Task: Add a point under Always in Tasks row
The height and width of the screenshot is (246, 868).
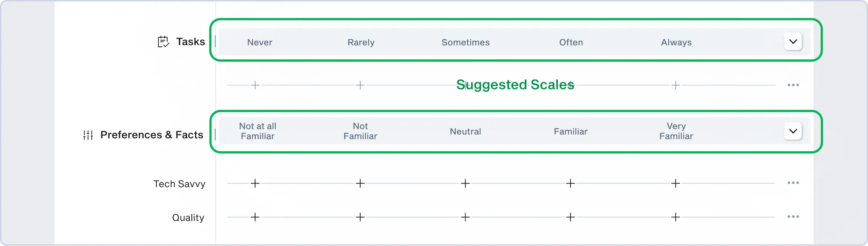Action: [676, 85]
